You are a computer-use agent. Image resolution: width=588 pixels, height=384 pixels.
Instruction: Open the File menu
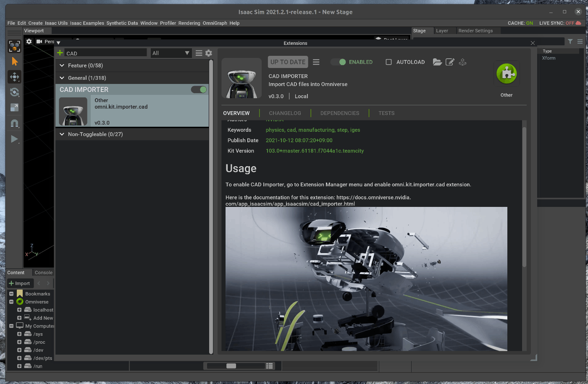(x=11, y=23)
